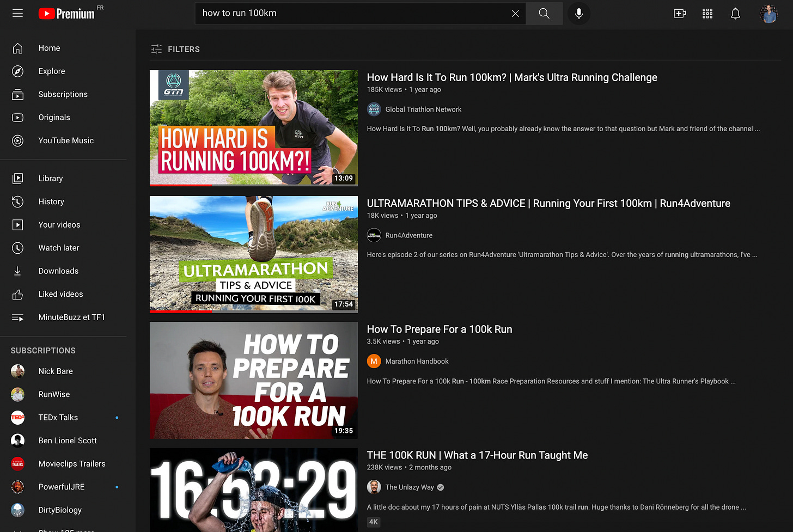Click the Global Triathlon Network avatar icon
The height and width of the screenshot is (532, 793).
coord(374,109)
